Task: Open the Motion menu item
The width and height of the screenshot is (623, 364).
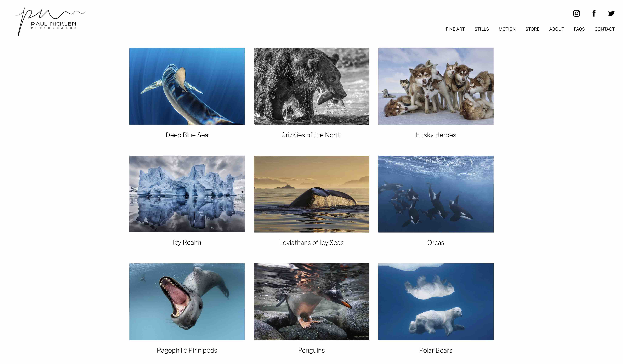Action: coord(507,29)
